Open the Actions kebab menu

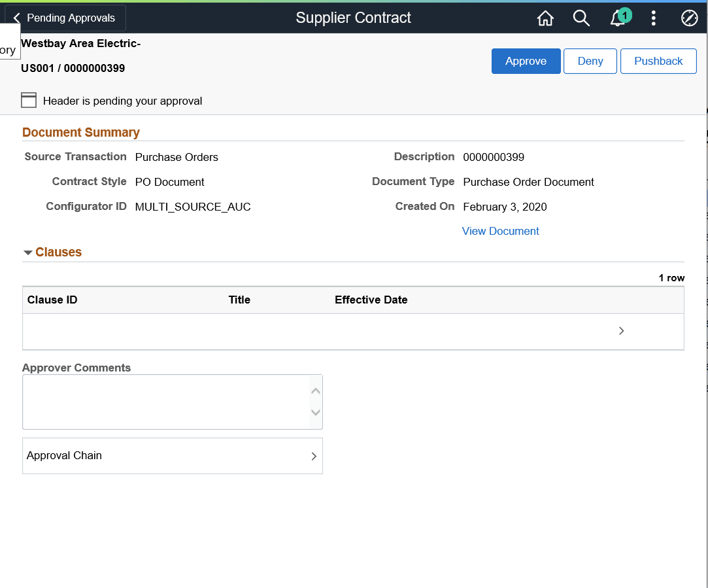(x=653, y=18)
